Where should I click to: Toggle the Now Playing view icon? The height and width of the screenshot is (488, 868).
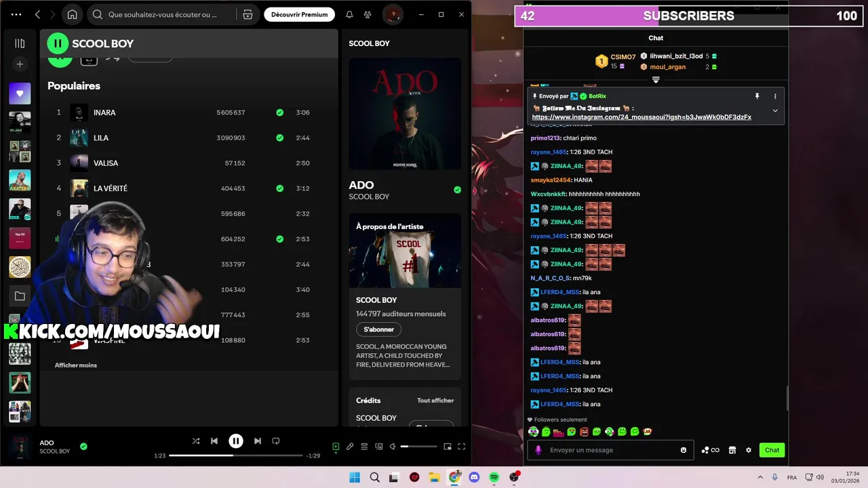coord(336,447)
